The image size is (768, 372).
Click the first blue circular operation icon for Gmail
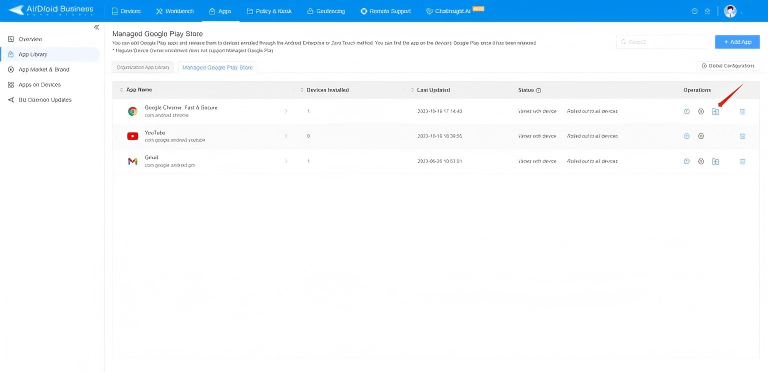coord(687,161)
